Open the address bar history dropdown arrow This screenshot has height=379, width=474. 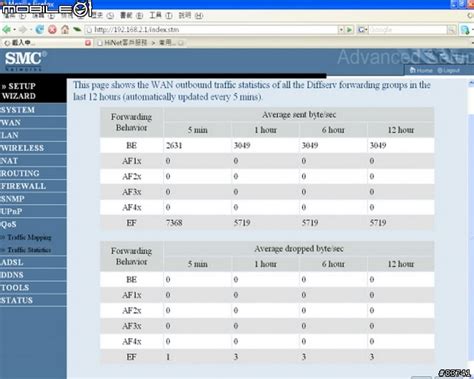point(341,30)
